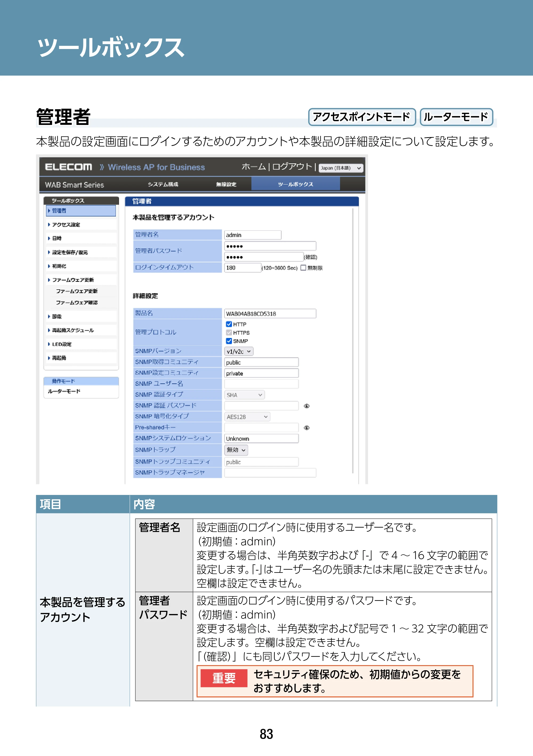Click the ログインタイムアウト 180 field

243,268
